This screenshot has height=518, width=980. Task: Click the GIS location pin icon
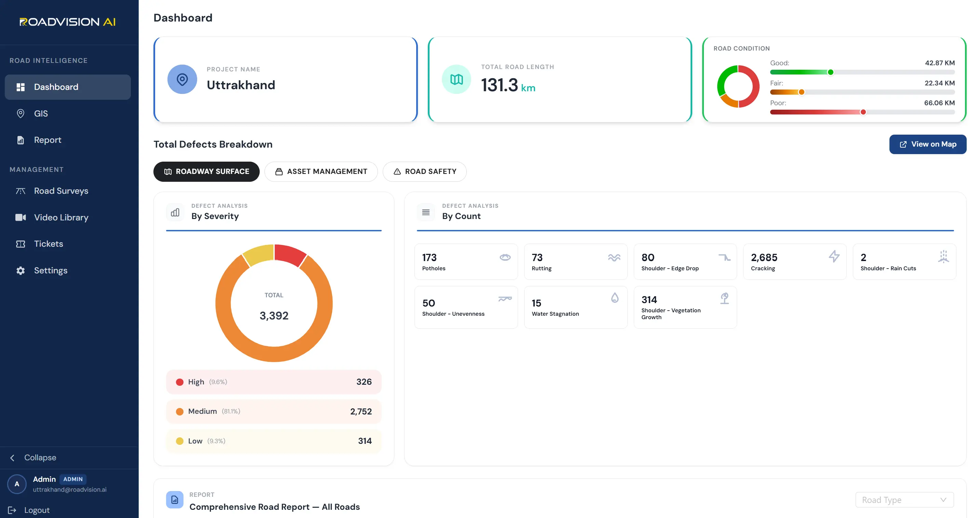(21, 114)
